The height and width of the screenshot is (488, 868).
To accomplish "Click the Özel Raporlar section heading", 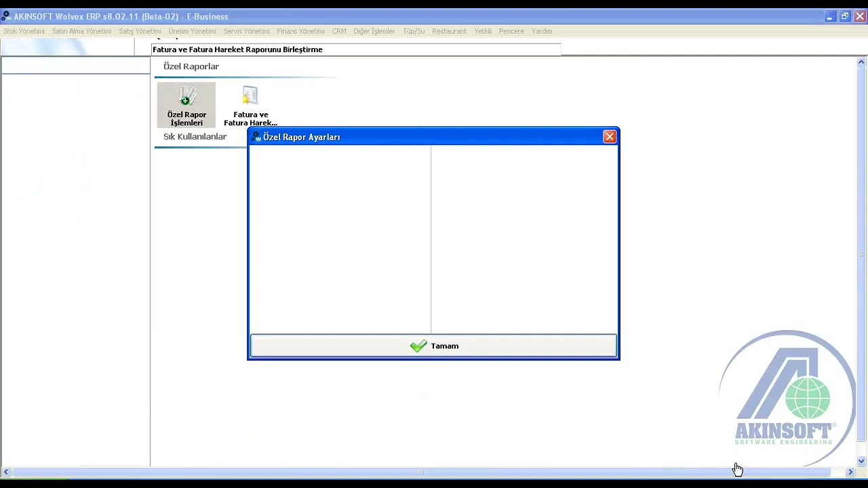I will pyautogui.click(x=191, y=66).
